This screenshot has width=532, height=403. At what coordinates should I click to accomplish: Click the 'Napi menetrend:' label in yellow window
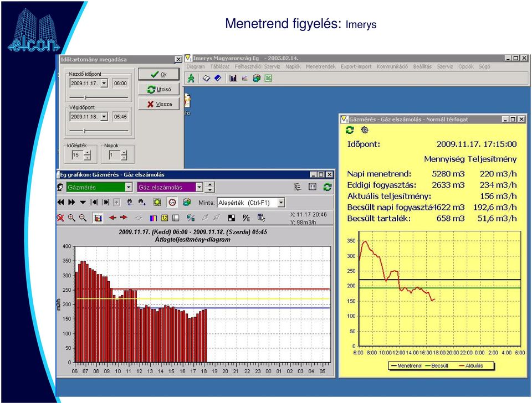tap(379, 174)
